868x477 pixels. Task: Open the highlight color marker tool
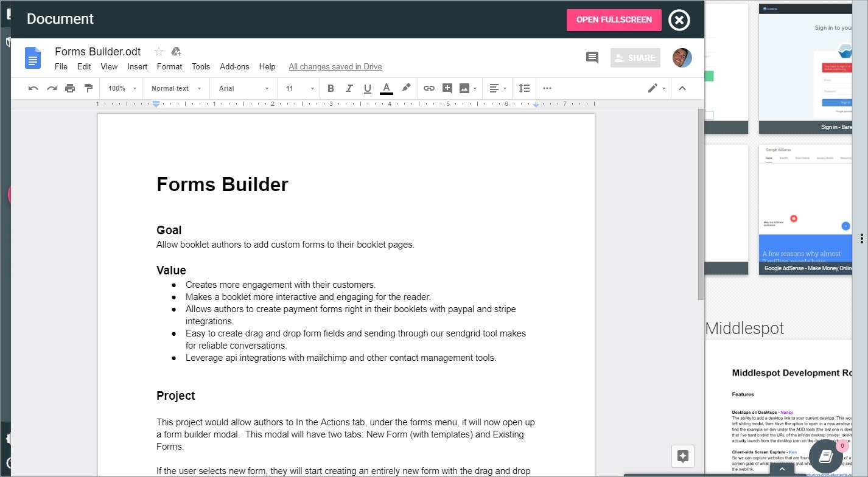(x=406, y=88)
